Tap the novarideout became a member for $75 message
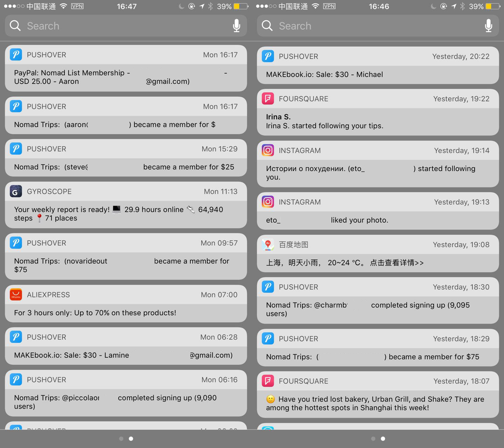 [121, 265]
